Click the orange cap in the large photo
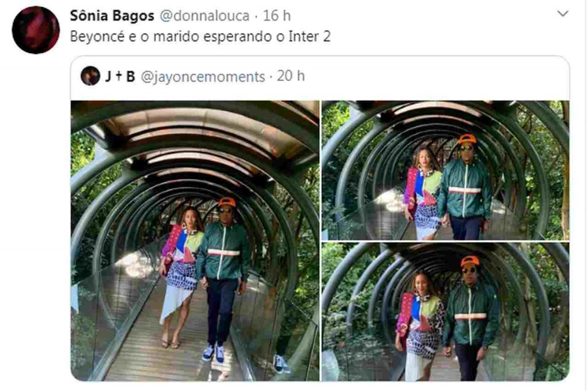Image resolution: width=588 pixels, height=392 pixels. coord(227,202)
